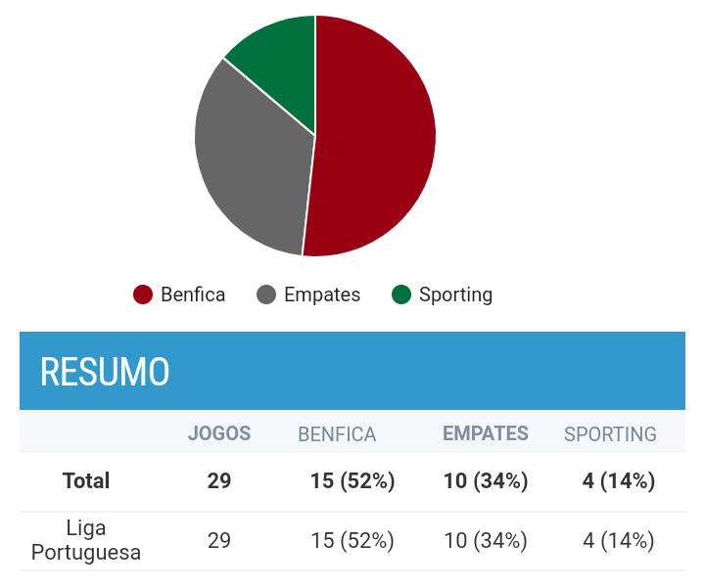Image resolution: width=705 pixels, height=588 pixels.
Task: Click the red Benfica legend circle
Action: point(143,294)
